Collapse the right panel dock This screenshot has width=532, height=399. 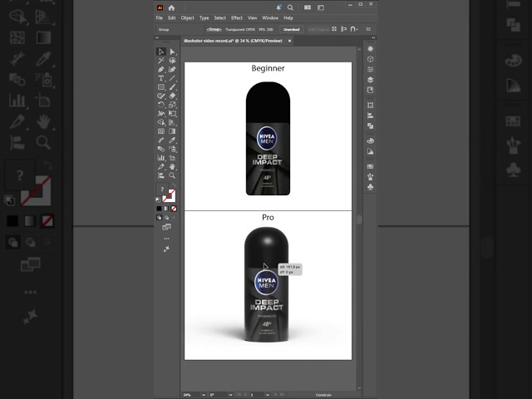(x=373, y=37)
